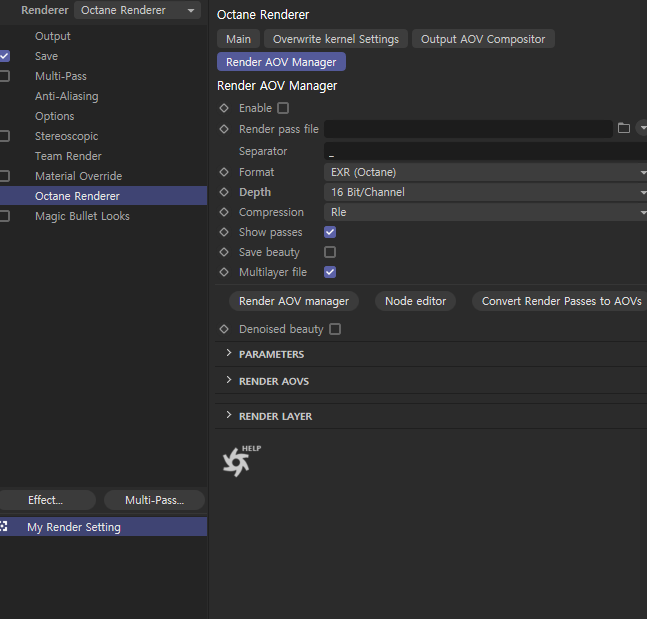Select Options in settings list
This screenshot has width=647, height=619.
pos(54,116)
